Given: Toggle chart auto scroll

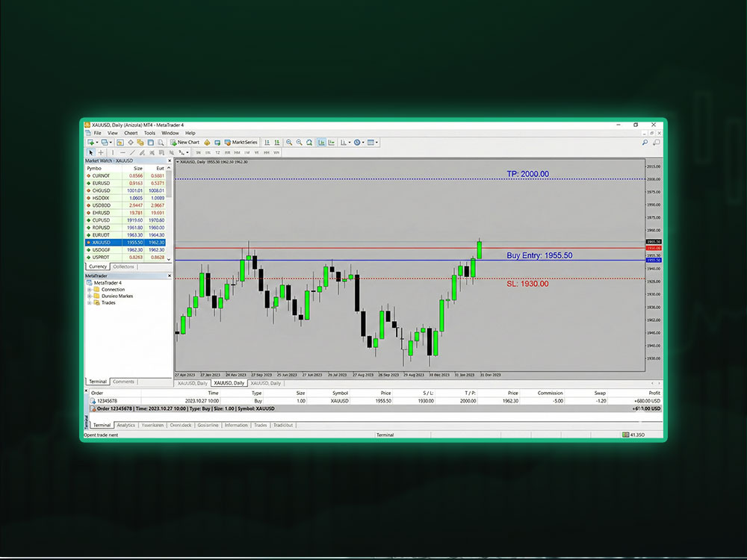Looking at the screenshot, I should point(309,142).
